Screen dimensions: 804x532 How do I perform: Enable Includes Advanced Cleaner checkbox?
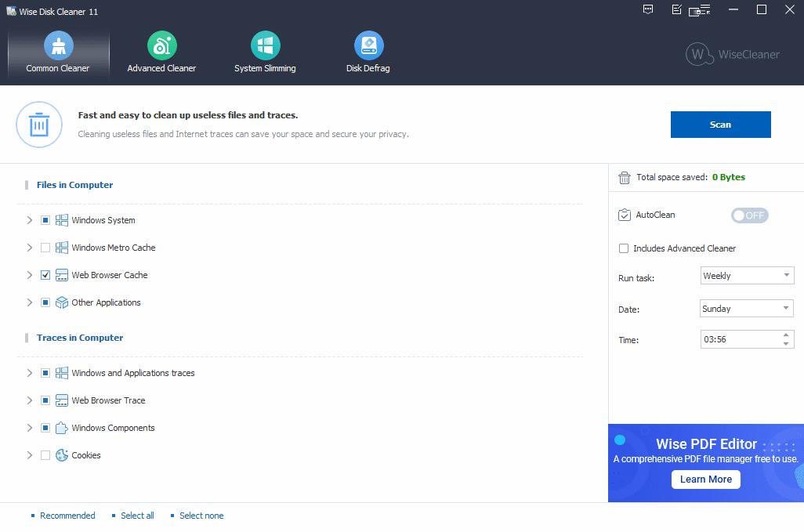(x=624, y=248)
